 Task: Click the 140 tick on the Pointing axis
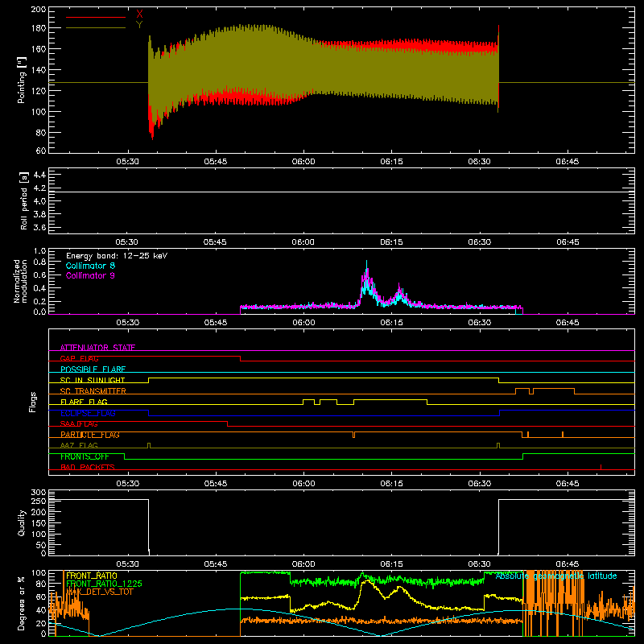click(x=38, y=70)
